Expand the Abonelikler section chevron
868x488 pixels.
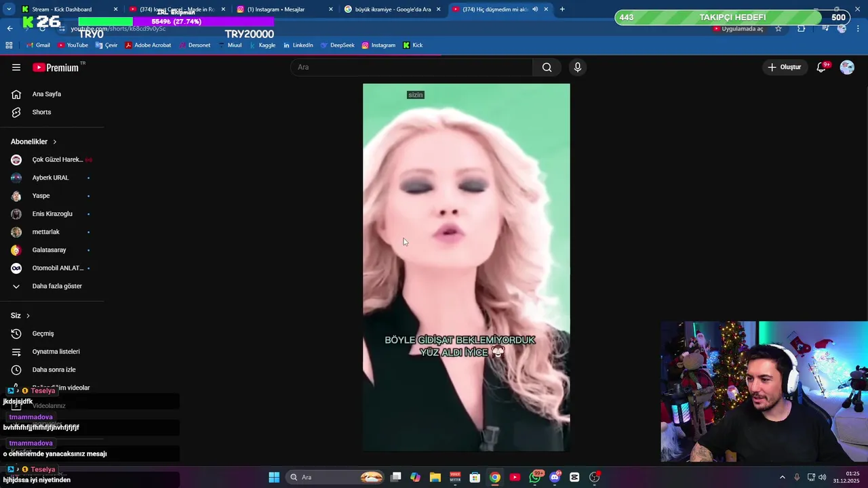point(55,142)
